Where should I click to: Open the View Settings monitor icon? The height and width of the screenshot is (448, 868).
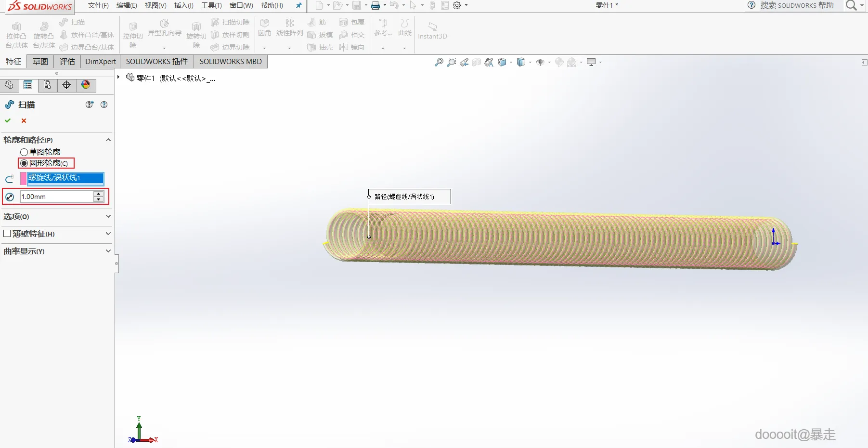(x=591, y=62)
